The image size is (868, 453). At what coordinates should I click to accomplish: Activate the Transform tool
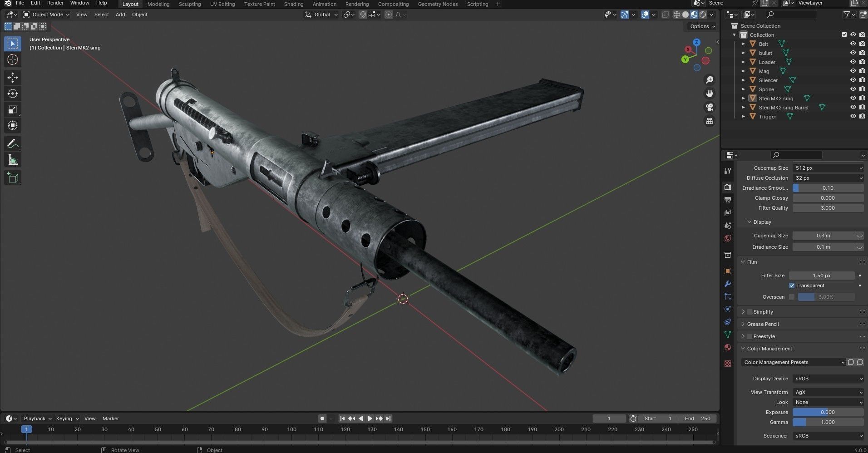(13, 125)
